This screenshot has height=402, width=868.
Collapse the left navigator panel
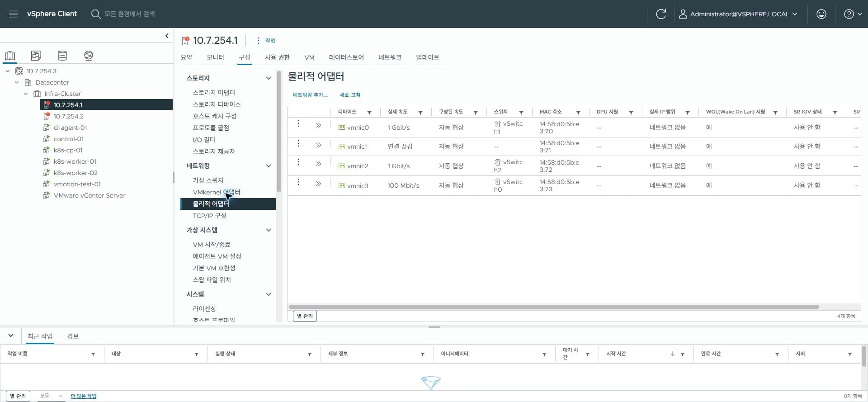click(x=167, y=36)
